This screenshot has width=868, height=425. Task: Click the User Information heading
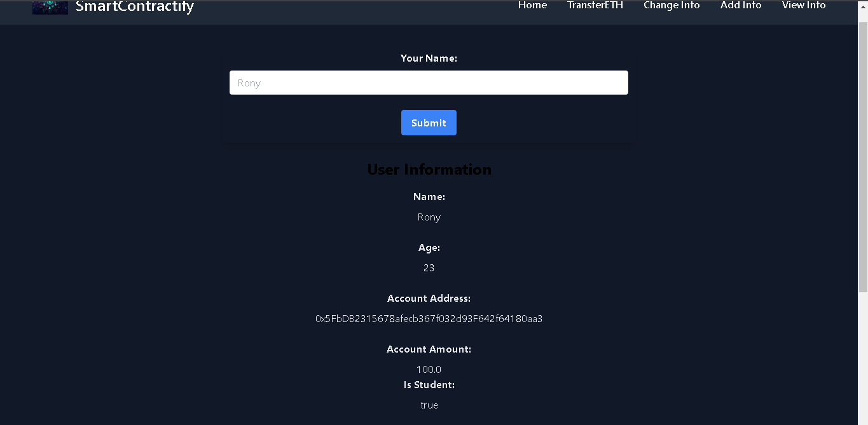(x=429, y=169)
